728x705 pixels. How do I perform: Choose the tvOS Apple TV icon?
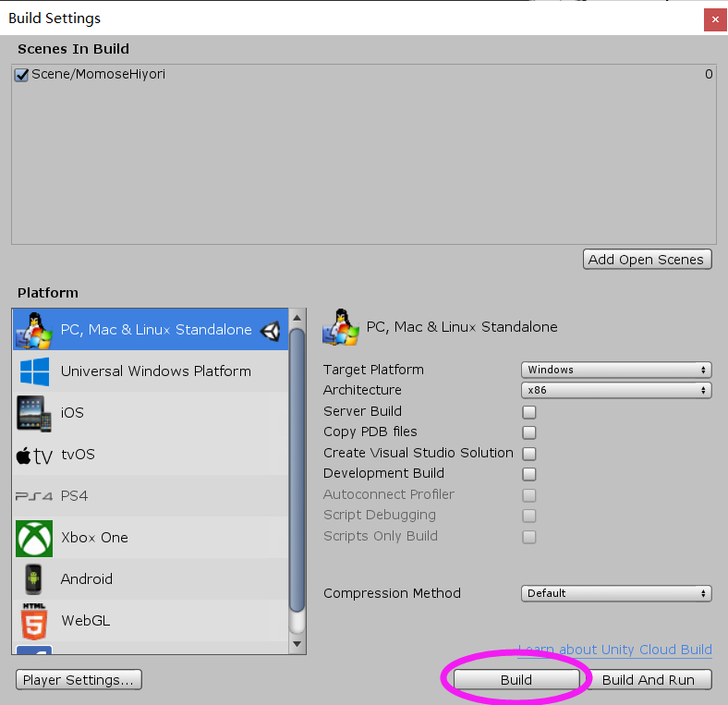click(x=34, y=455)
